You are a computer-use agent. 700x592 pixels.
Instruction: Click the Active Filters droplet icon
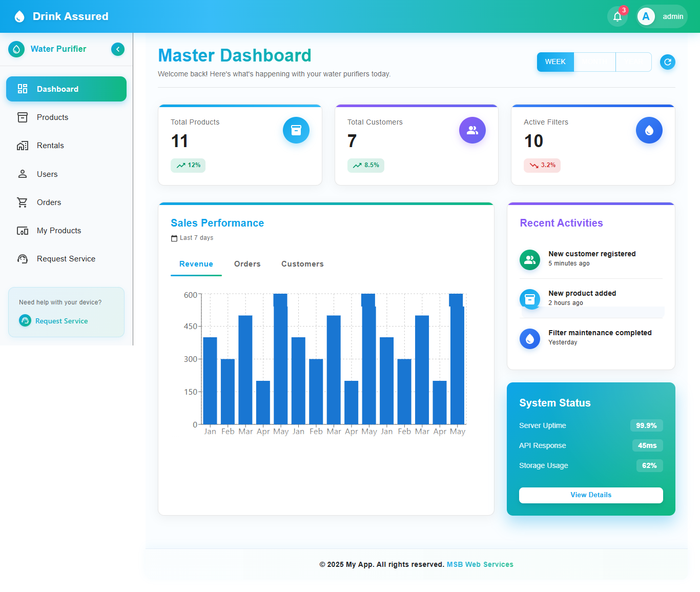point(649,130)
